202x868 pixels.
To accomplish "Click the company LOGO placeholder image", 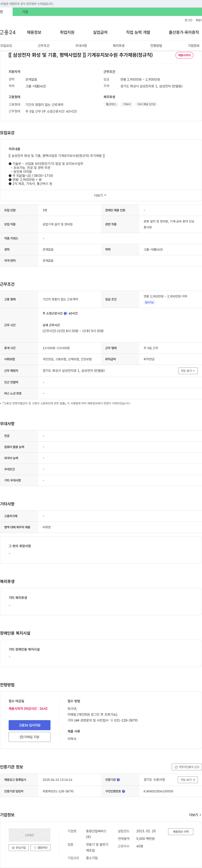I will tap(29, 835).
